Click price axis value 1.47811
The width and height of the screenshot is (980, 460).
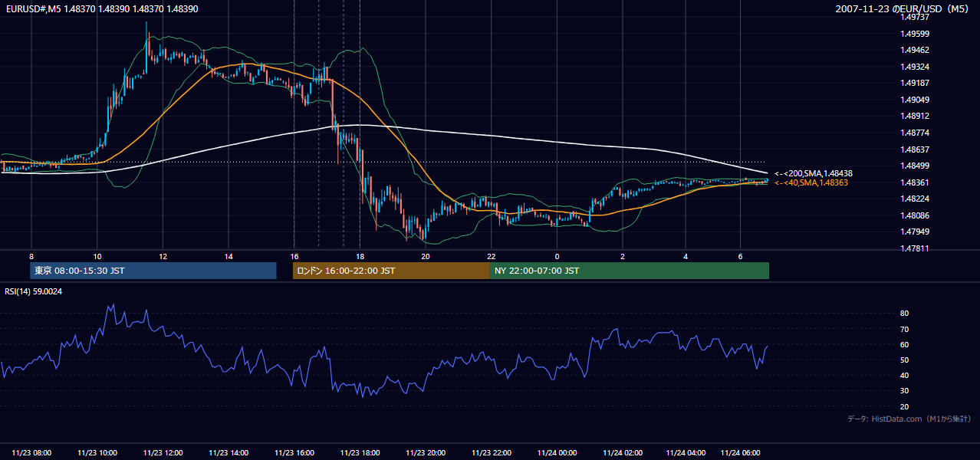[915, 248]
